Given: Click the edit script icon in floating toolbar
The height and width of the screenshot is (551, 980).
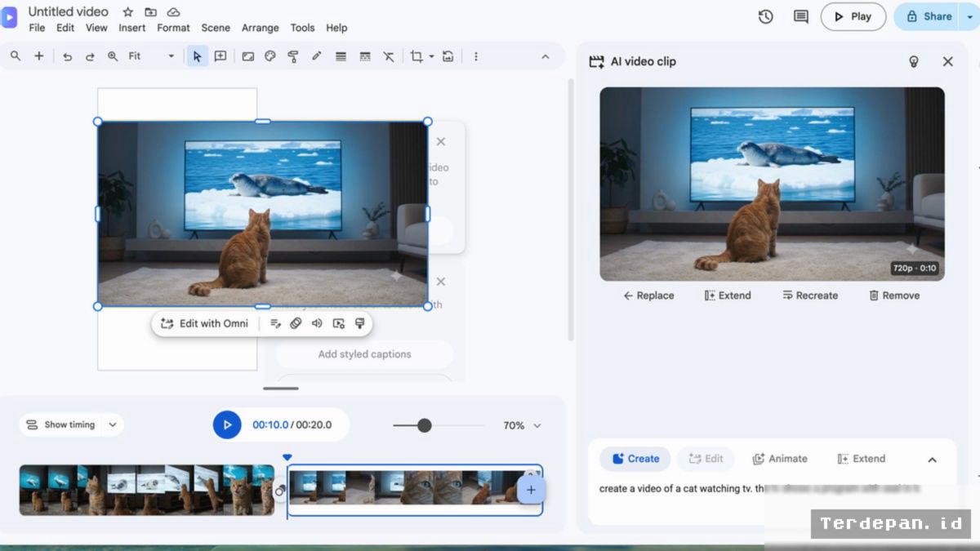Looking at the screenshot, I should point(275,323).
